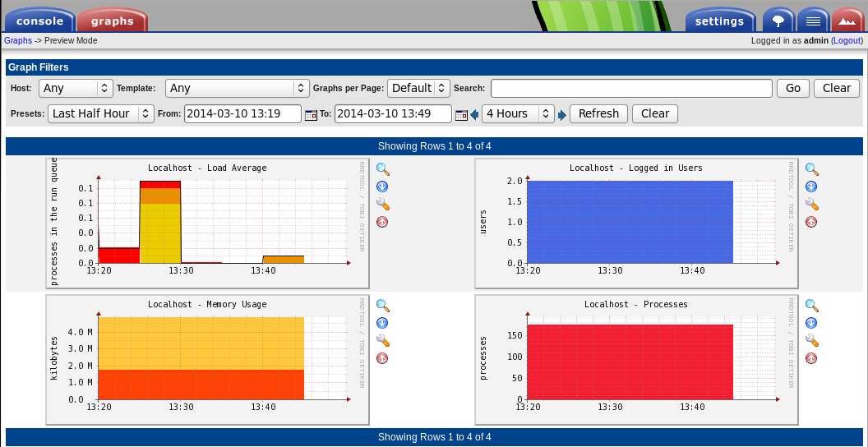Image resolution: width=868 pixels, height=447 pixels.
Task: Open the console tab
Action: tap(39, 21)
